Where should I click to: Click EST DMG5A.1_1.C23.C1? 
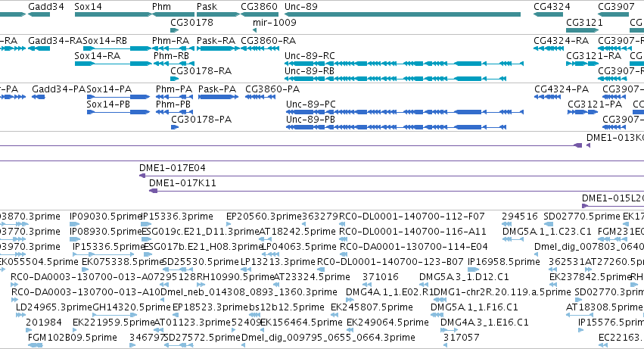pos(546,232)
